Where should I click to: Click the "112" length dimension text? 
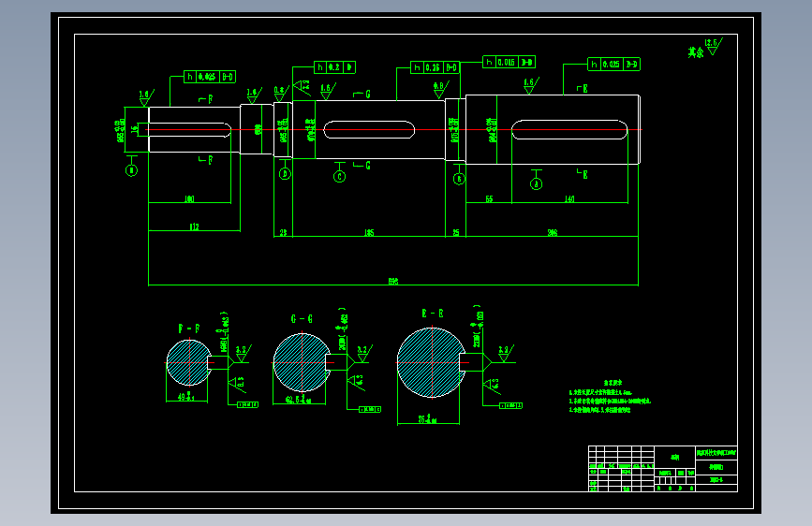(194, 226)
